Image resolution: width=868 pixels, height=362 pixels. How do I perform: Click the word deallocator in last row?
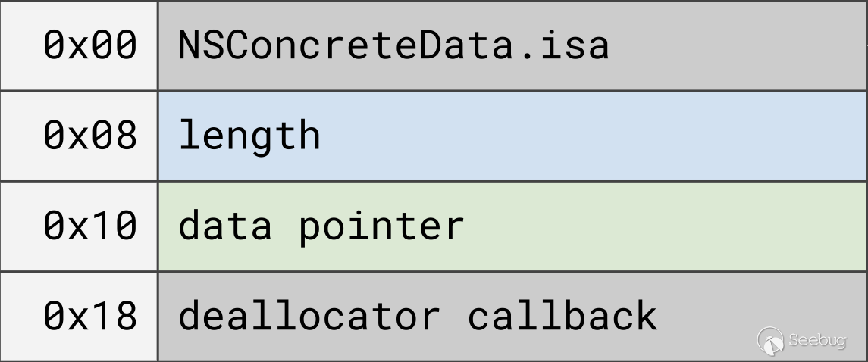309,316
